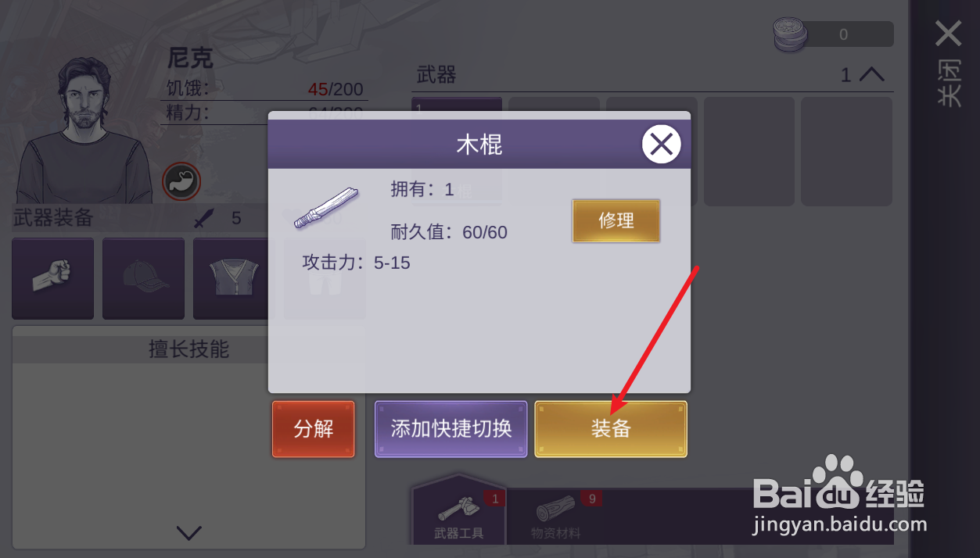Select the last empty weapon inventory slot

(x=847, y=151)
